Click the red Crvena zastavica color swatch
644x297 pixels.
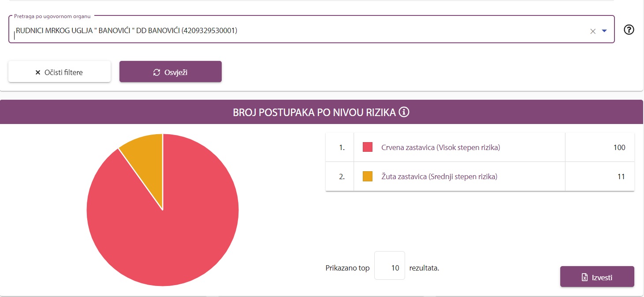pyautogui.click(x=368, y=147)
